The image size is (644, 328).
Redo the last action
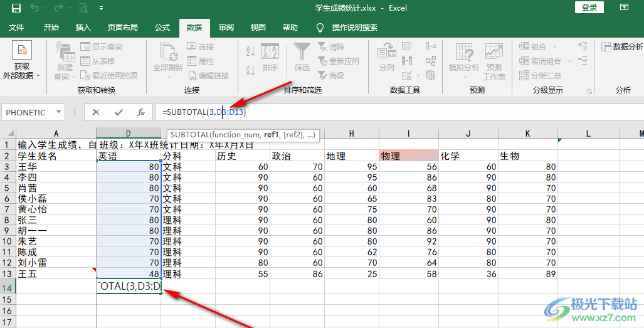pos(59,8)
